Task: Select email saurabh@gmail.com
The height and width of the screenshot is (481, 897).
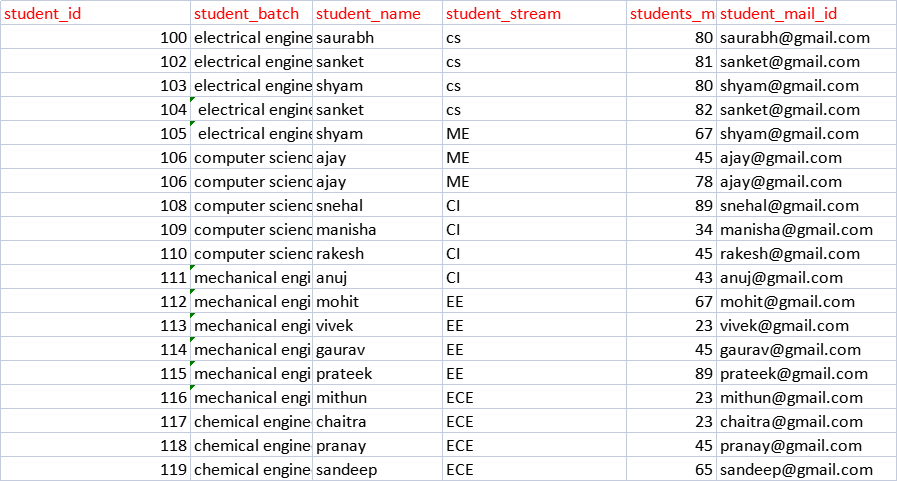Action: 807,37
